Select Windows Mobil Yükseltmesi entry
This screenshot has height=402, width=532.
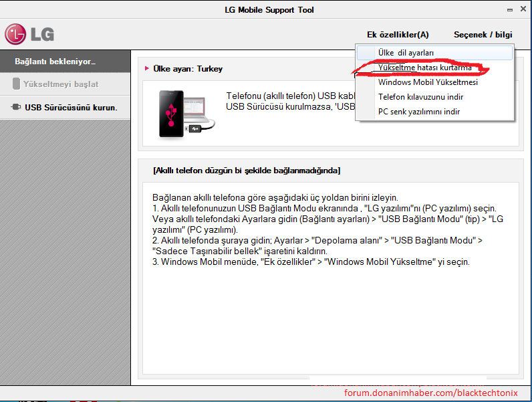coord(434,82)
